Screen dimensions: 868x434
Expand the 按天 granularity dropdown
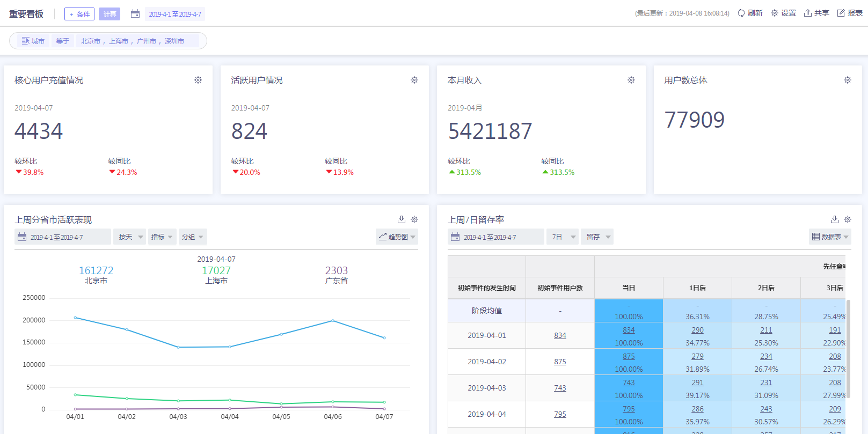pyautogui.click(x=130, y=237)
